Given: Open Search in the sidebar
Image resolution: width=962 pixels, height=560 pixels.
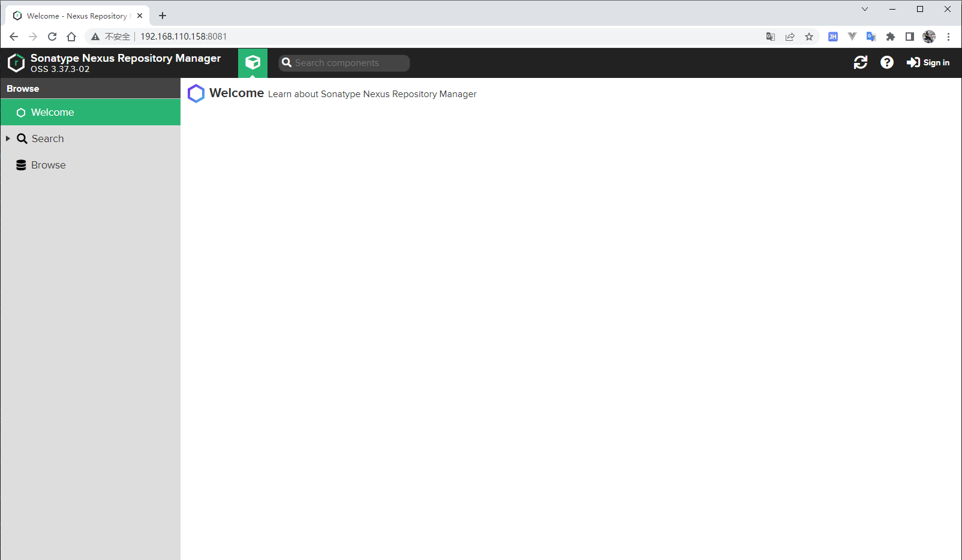Looking at the screenshot, I should 91,139.
